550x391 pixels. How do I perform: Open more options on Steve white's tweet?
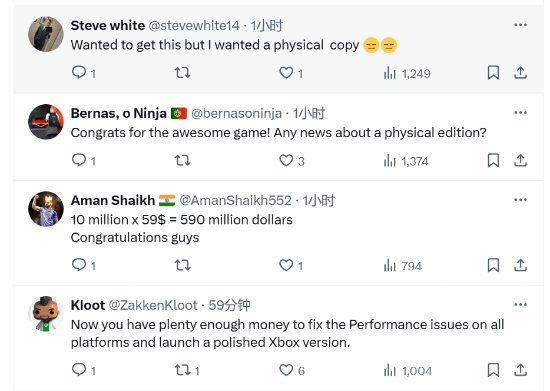520,25
